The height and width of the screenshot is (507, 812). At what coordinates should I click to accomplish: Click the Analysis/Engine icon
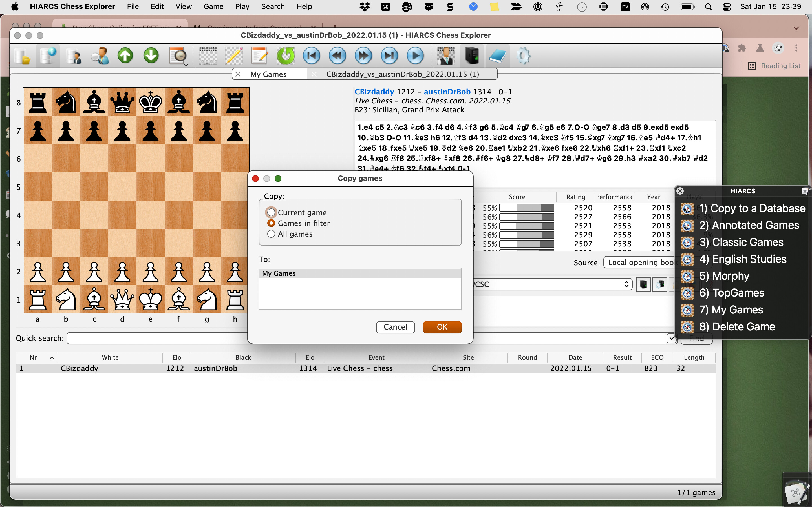pos(472,55)
